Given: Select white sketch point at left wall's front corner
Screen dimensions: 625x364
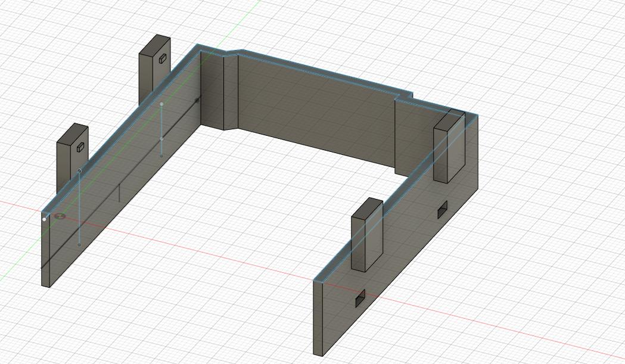Looking at the screenshot, I should 44,219.
